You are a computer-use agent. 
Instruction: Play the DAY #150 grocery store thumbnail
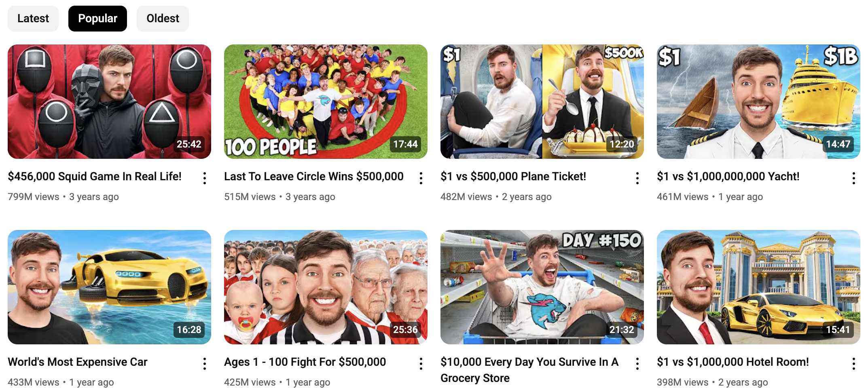[x=542, y=287]
